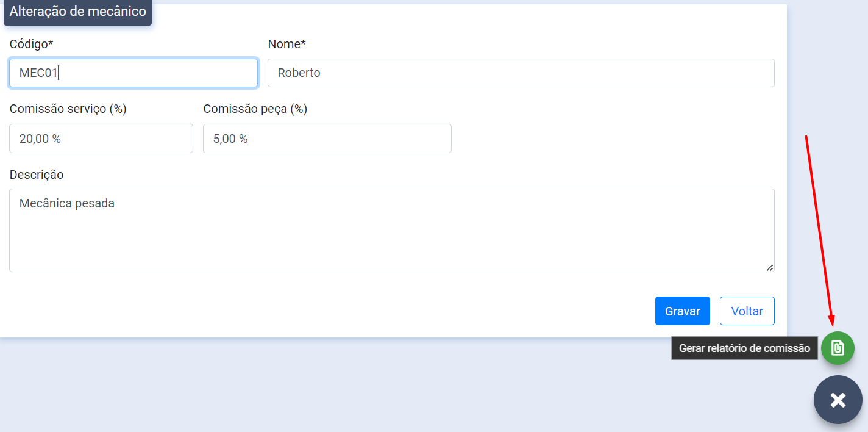Click the Comissão peça field showing 5,00 %
This screenshot has height=432, width=868.
point(327,139)
